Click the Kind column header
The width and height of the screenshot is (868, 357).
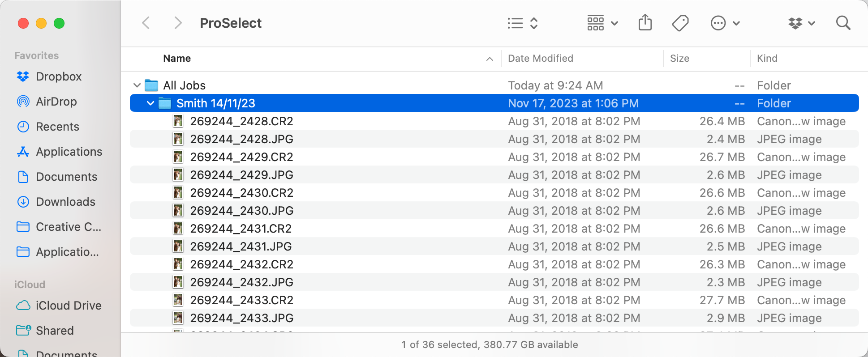click(x=767, y=58)
